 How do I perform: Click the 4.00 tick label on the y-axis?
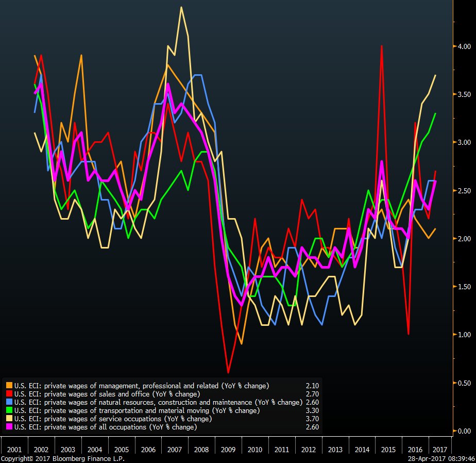[x=464, y=46]
